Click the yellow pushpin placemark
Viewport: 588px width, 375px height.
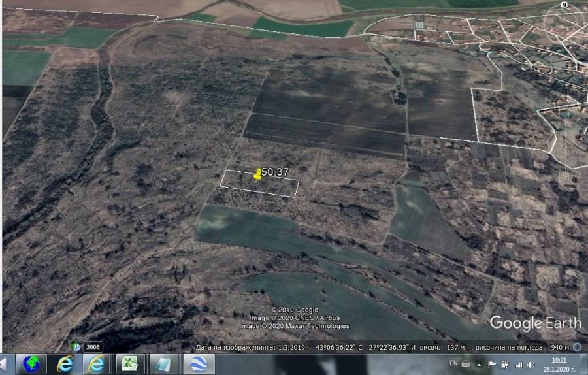(257, 174)
